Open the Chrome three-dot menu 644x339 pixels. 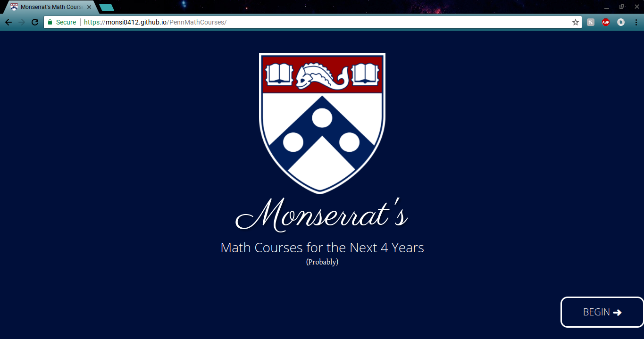pos(636,22)
